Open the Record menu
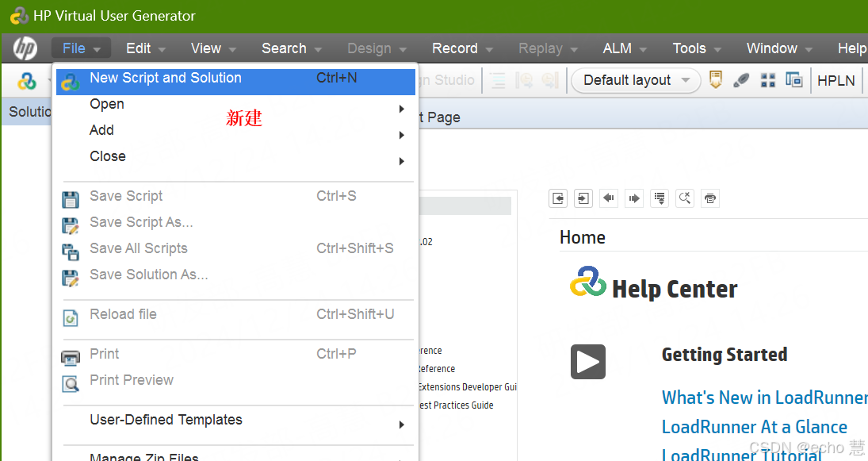Viewport: 868px width, 461px height. [462, 48]
